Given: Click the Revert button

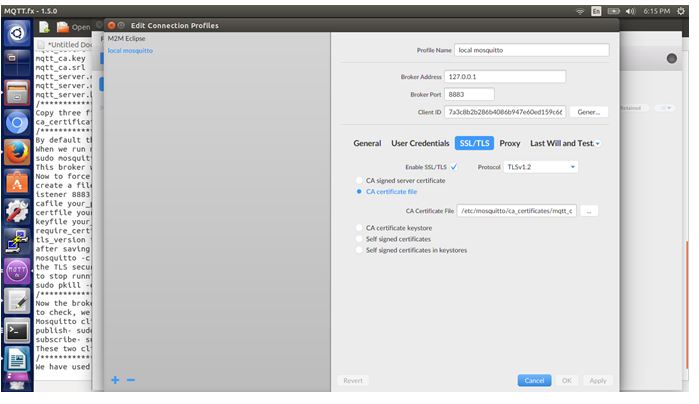Looking at the screenshot, I should coord(353,380).
